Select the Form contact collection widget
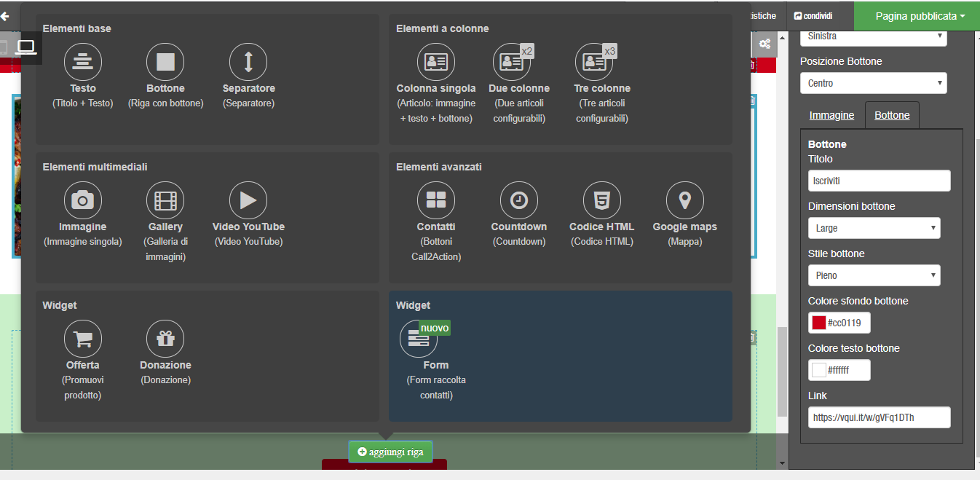The width and height of the screenshot is (980, 480). click(419, 339)
